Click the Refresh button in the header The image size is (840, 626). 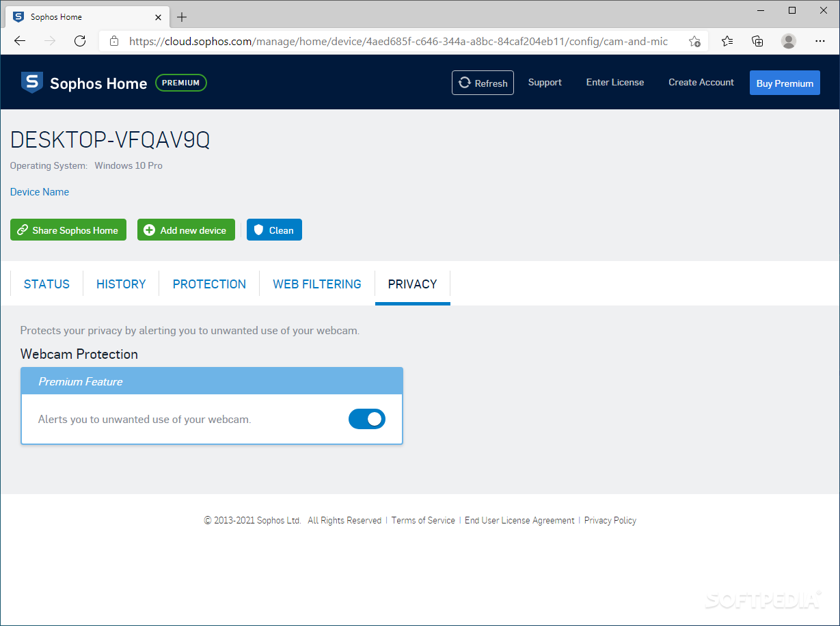[483, 83]
